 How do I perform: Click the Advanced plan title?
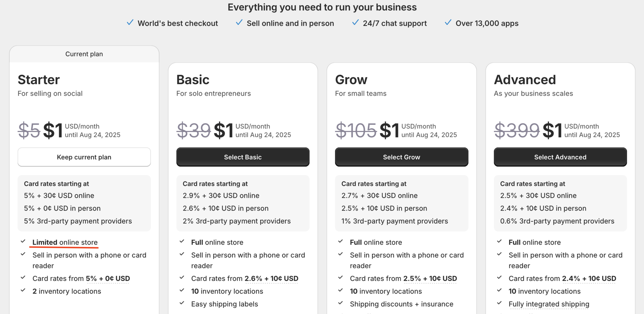tap(525, 80)
